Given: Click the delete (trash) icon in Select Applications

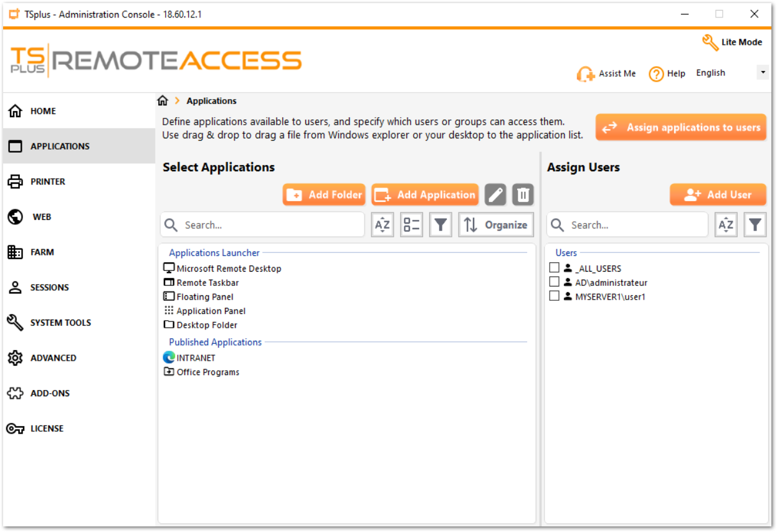Looking at the screenshot, I should [x=522, y=194].
